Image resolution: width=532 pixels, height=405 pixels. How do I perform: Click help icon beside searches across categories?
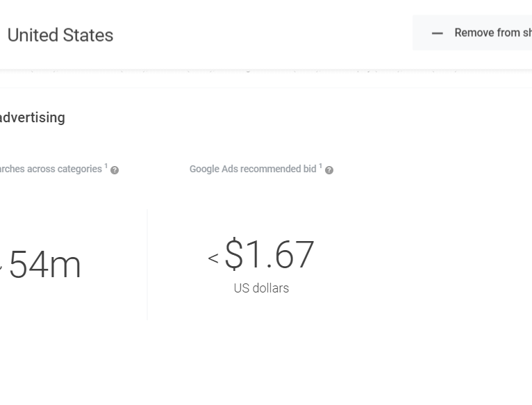point(115,170)
